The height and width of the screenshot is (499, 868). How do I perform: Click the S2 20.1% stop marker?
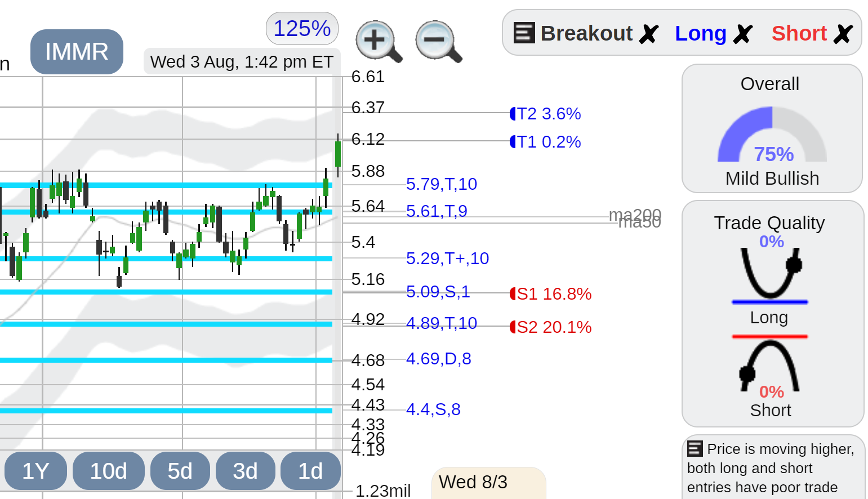coord(550,327)
